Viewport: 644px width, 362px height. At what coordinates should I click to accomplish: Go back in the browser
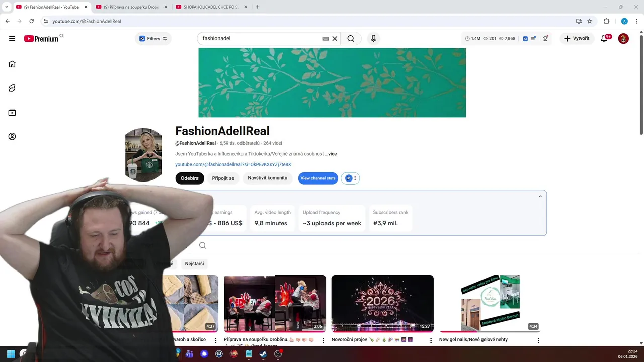tap(7, 21)
